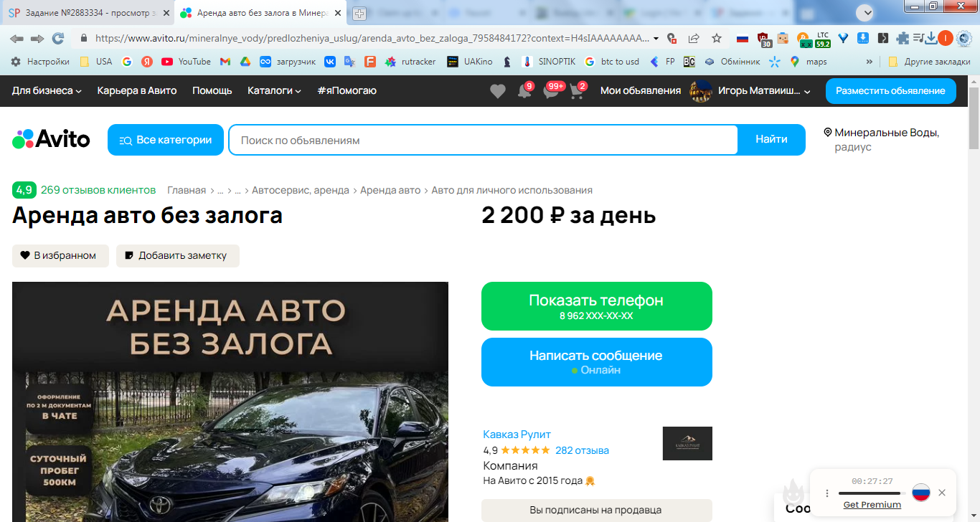Screen dimensions: 980x522
Task: Expand the 'Каталоги' dropdown
Action: point(274,90)
